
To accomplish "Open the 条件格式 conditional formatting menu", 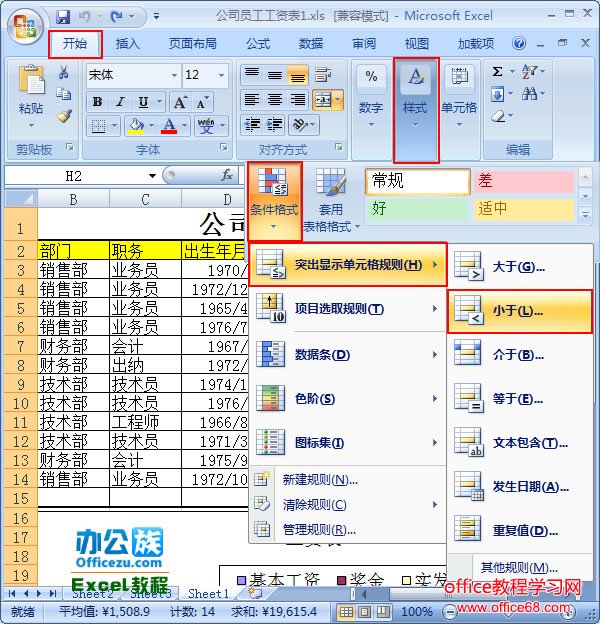I will (274, 201).
